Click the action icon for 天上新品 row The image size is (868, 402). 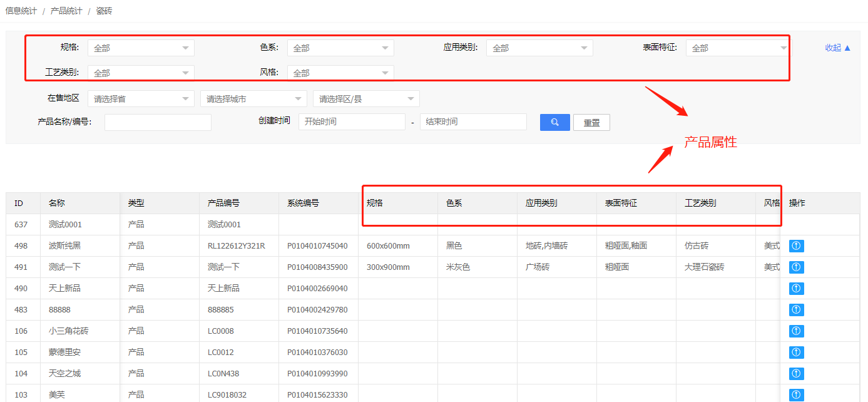coord(796,289)
